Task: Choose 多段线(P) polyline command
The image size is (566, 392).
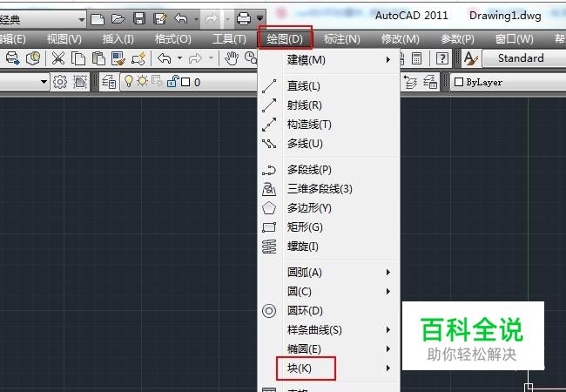Action: [x=328, y=170]
